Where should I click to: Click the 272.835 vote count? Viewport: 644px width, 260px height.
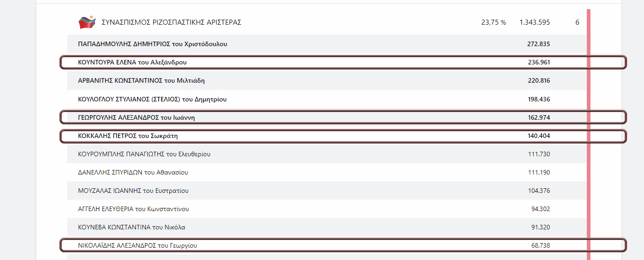pos(539,44)
